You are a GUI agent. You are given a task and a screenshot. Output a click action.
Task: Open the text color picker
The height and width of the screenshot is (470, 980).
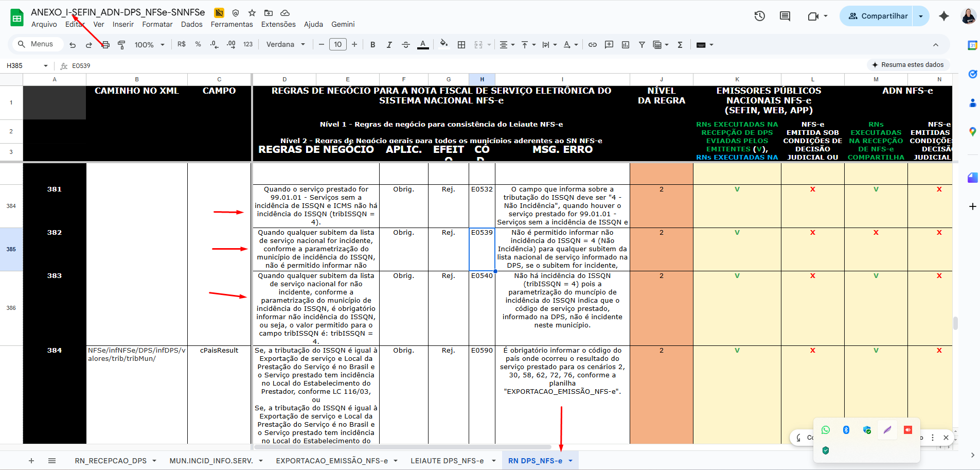(x=423, y=45)
